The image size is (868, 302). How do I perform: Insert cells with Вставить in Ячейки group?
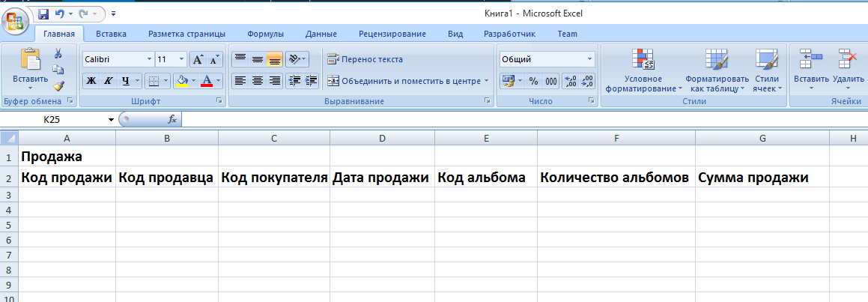pos(812,70)
